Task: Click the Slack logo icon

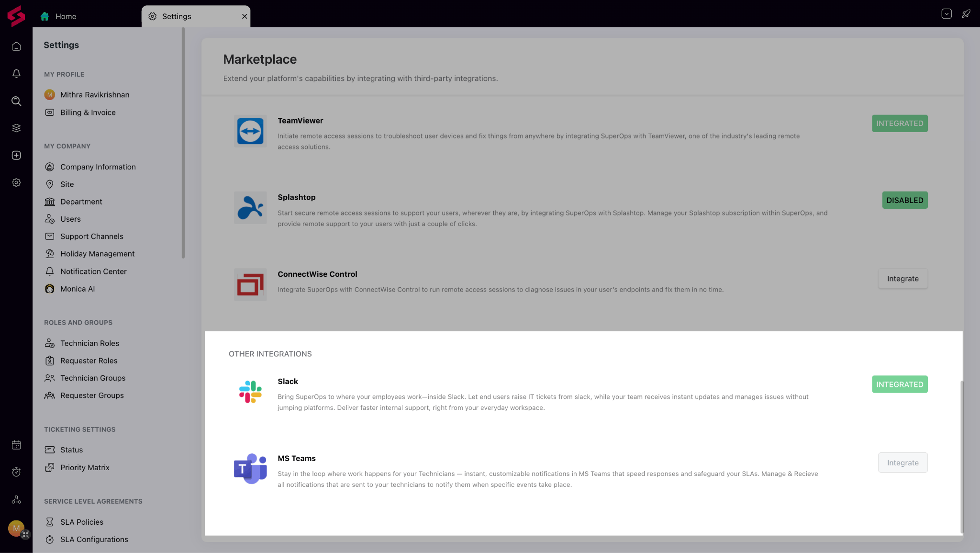Action: click(250, 392)
